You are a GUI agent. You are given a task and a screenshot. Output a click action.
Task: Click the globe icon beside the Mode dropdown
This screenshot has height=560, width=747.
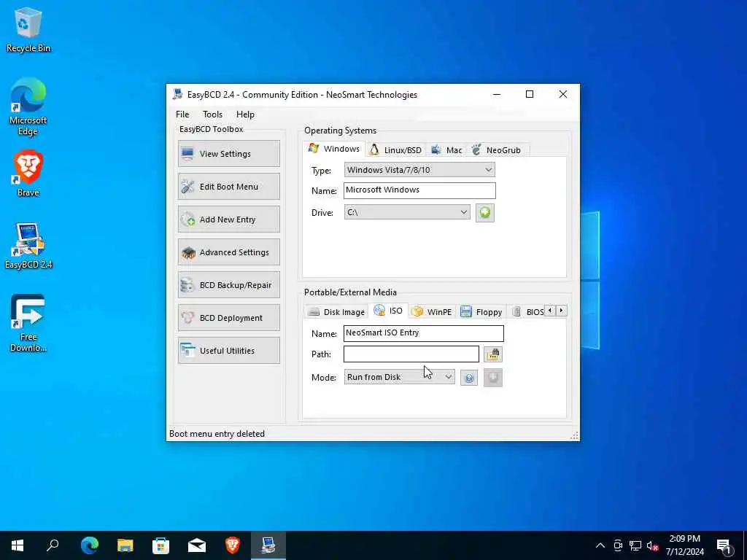coord(469,378)
